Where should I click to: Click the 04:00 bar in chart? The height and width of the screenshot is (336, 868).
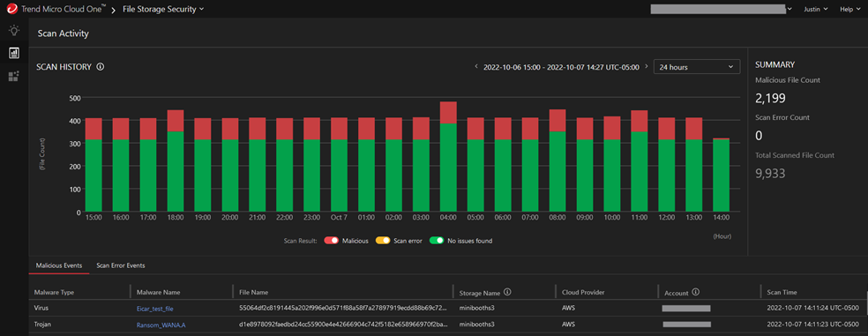448,157
